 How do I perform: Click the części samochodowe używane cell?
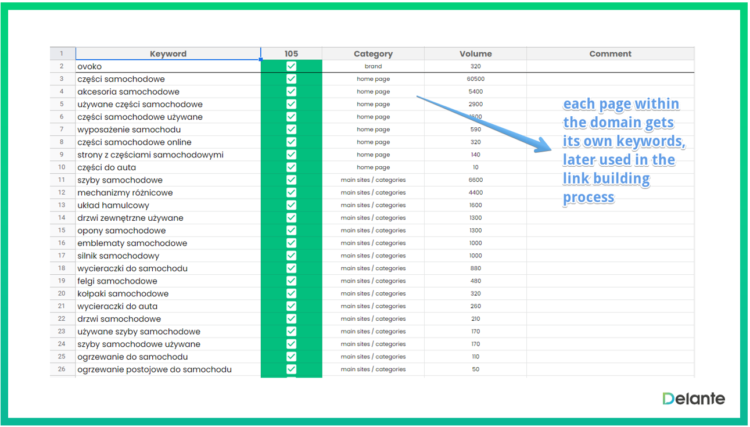(168, 117)
